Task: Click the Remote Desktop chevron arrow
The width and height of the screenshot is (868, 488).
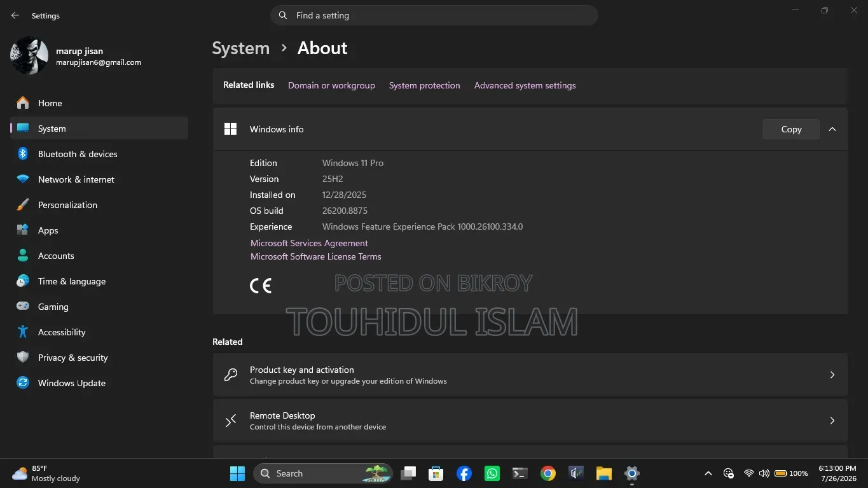Action: pyautogui.click(x=832, y=421)
